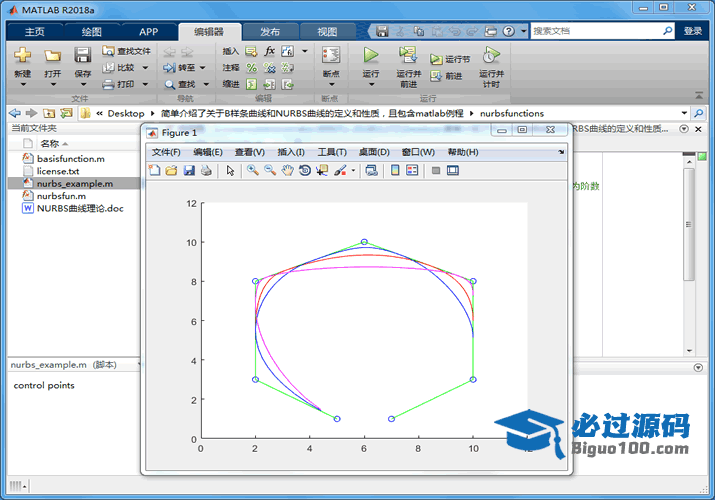Click the show plot tools icon
715x500 pixels.
(453, 170)
